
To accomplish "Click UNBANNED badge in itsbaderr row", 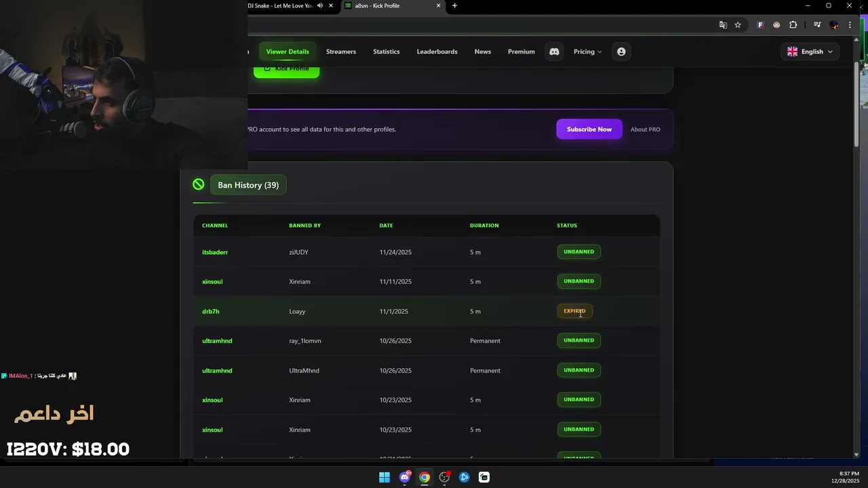I will tap(578, 251).
